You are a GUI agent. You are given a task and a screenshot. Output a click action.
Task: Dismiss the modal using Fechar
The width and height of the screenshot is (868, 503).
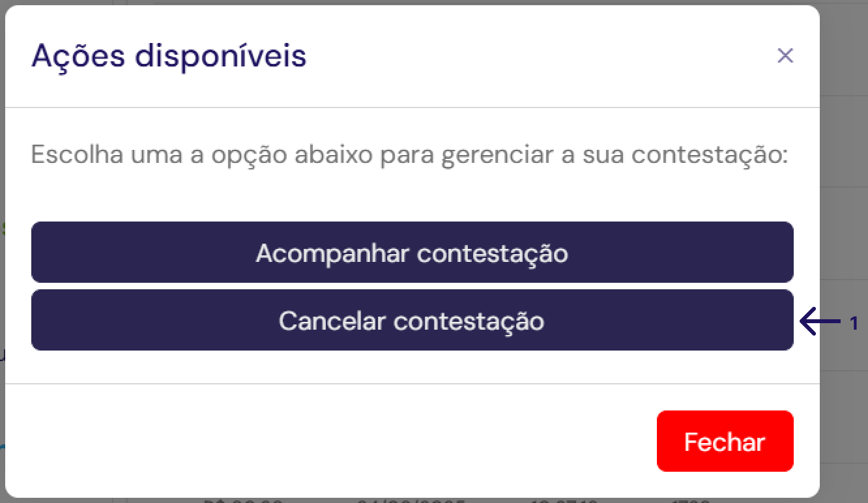tap(725, 441)
